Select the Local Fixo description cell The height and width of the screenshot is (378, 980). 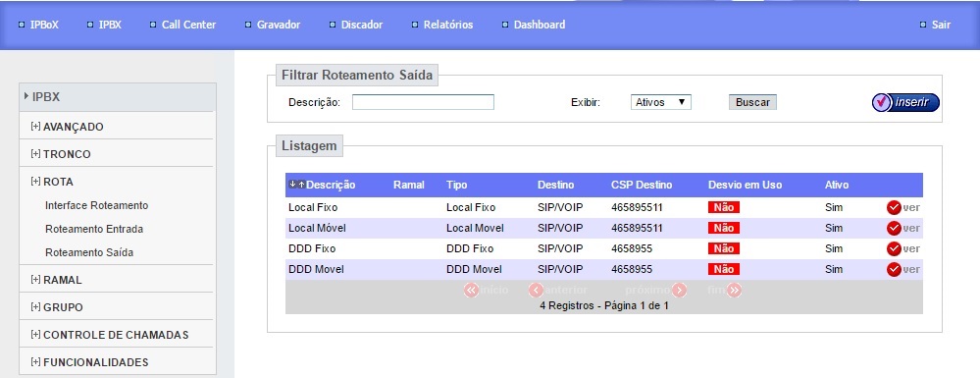click(313, 208)
